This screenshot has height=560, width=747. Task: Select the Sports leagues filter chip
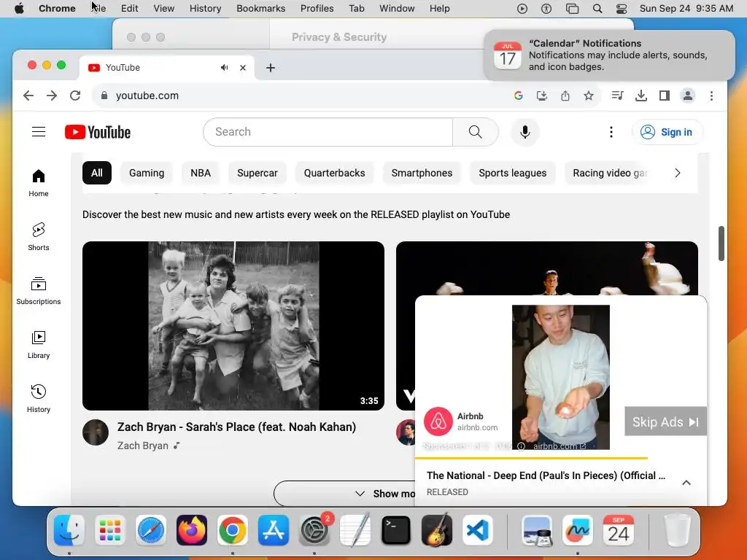(513, 173)
